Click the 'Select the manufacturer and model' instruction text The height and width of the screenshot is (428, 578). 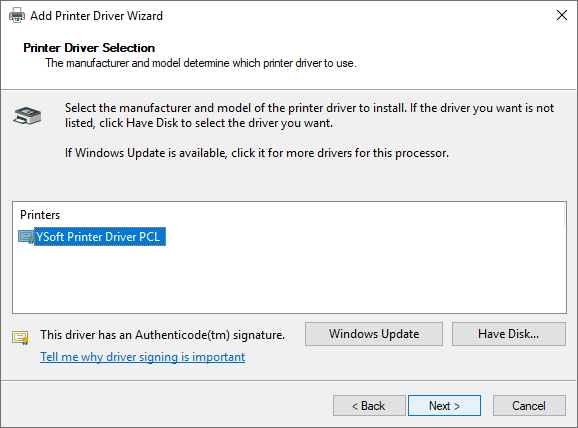click(309, 115)
